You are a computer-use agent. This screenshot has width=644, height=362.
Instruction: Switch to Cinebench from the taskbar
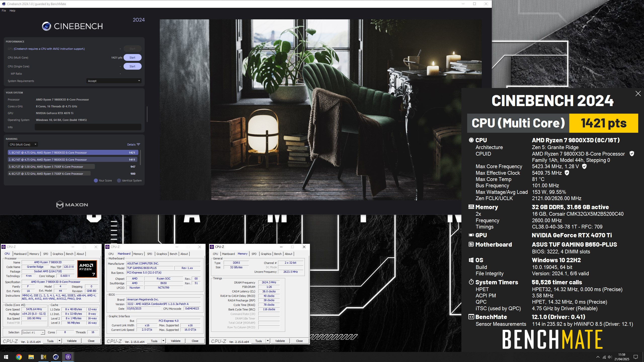point(56,357)
